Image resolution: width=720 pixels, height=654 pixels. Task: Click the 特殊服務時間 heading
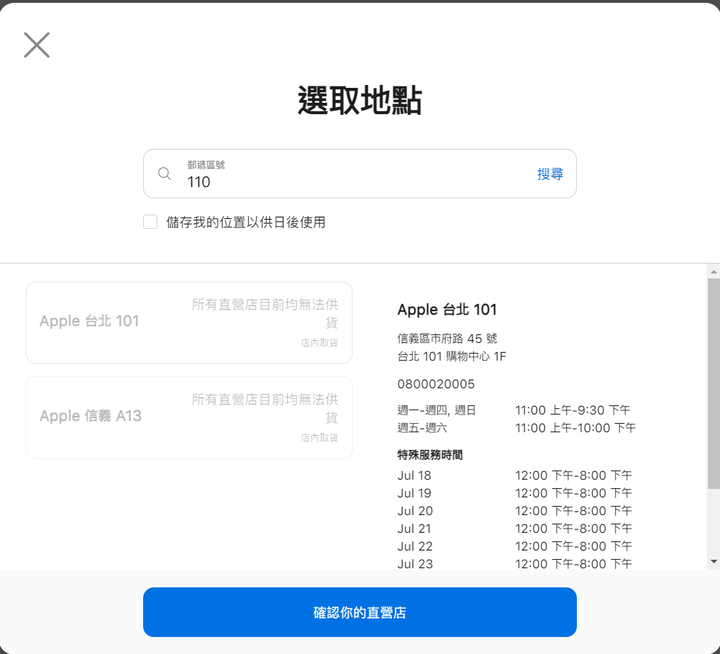click(x=430, y=455)
